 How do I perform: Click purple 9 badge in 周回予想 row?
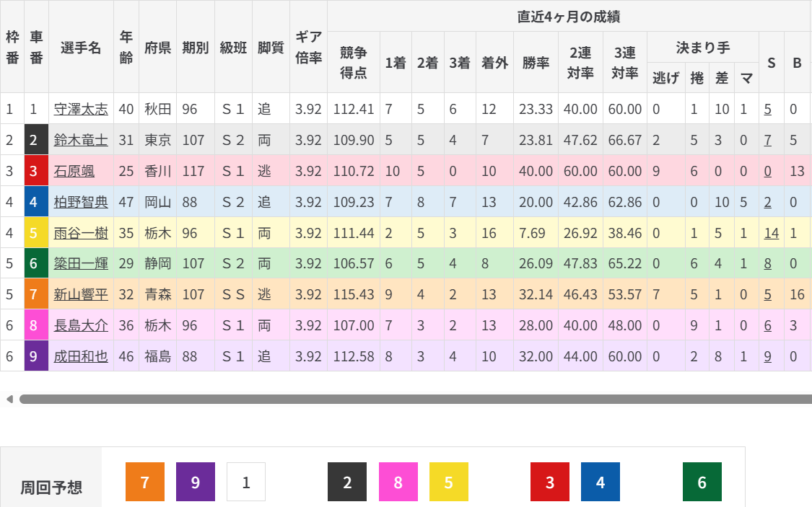tap(195, 482)
